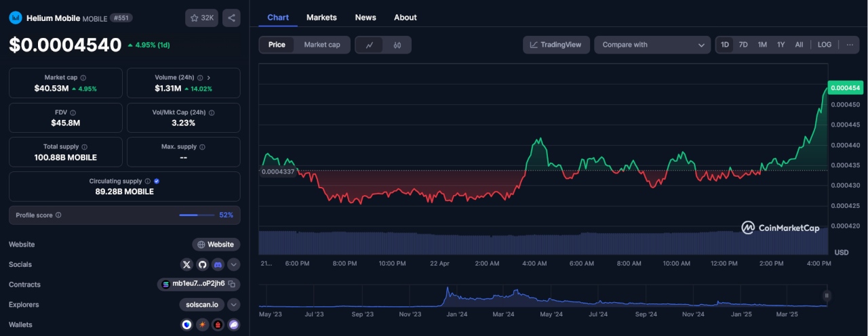Select All time range
The image size is (868, 336).
pos(799,45)
